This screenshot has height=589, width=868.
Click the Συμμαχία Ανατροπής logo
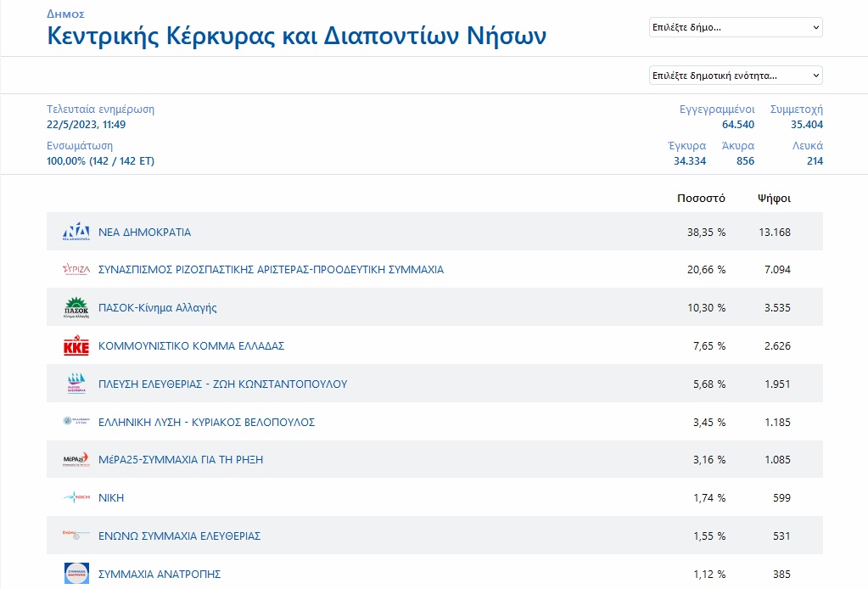(76, 574)
